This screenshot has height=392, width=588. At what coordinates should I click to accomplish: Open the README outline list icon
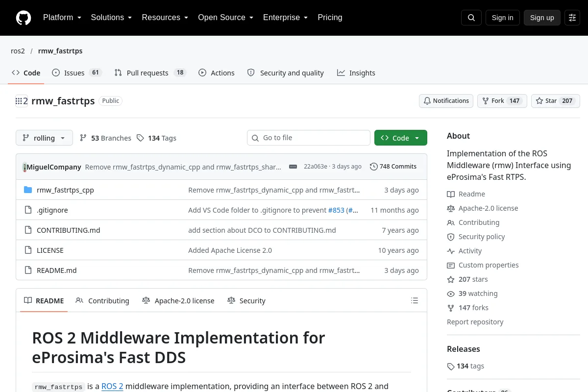pos(415,300)
